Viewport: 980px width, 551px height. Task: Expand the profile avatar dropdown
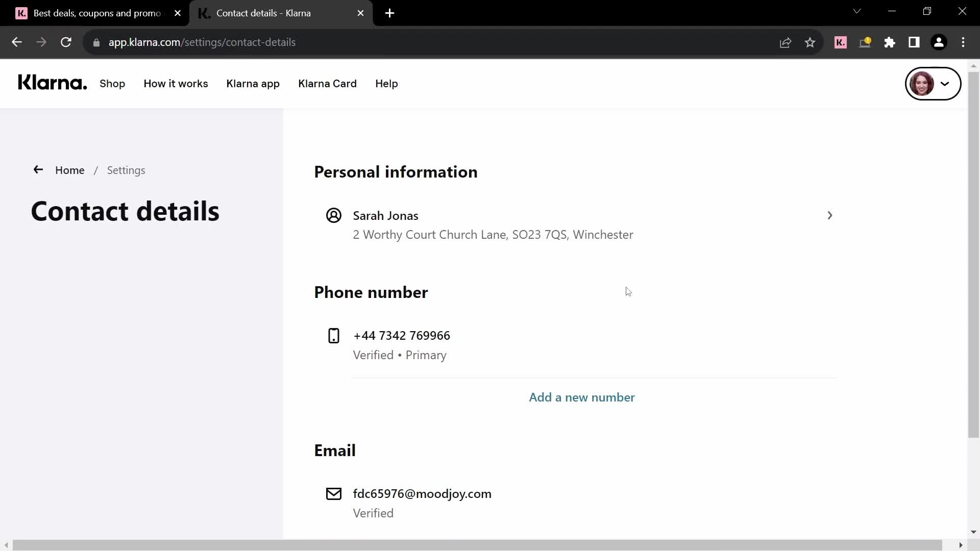(x=933, y=84)
